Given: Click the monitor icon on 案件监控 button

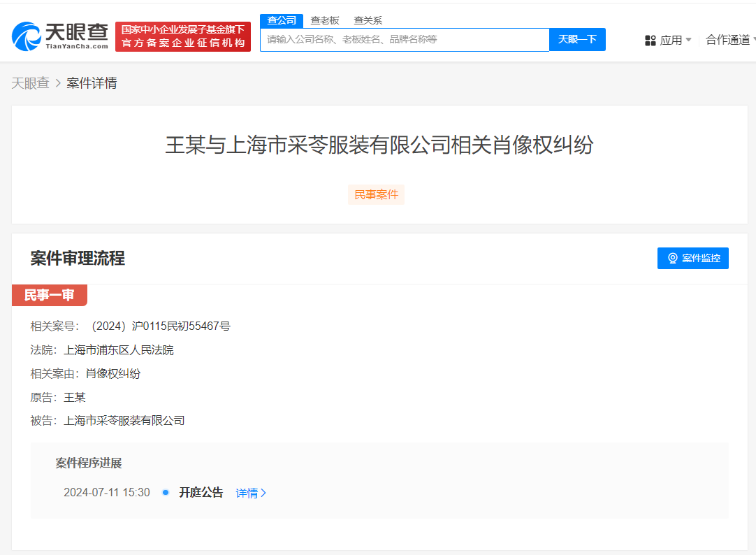Looking at the screenshot, I should tap(672, 258).
